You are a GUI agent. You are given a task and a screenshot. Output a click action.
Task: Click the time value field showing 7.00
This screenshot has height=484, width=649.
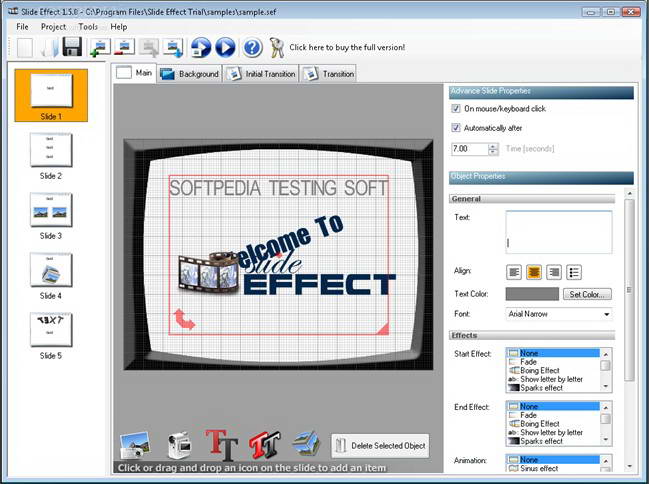pos(470,149)
